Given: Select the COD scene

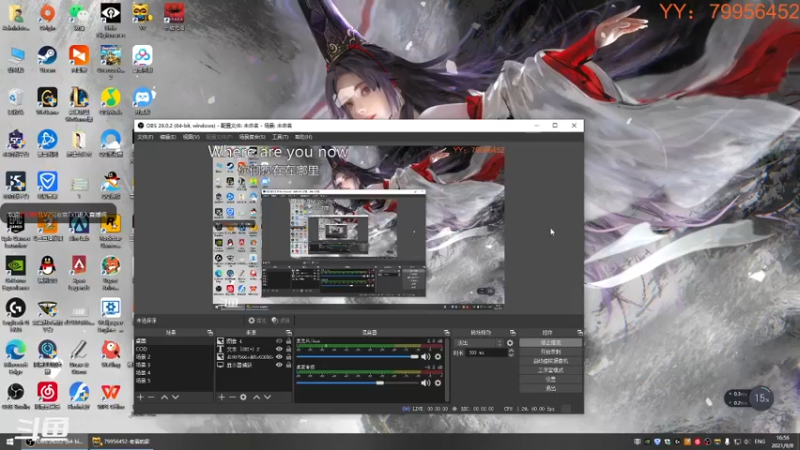Looking at the screenshot, I should coord(173,349).
